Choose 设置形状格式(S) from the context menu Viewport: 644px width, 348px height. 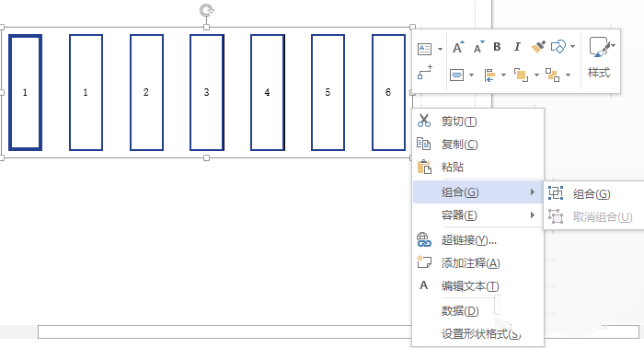coord(478,333)
